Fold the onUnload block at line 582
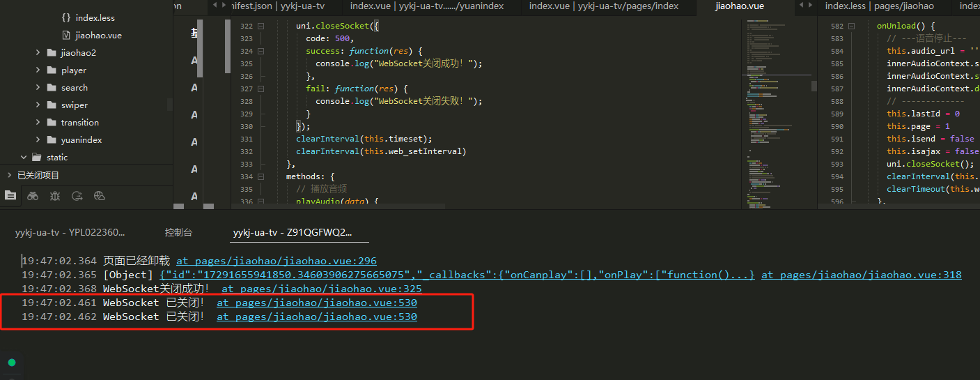980x380 pixels. tap(851, 26)
